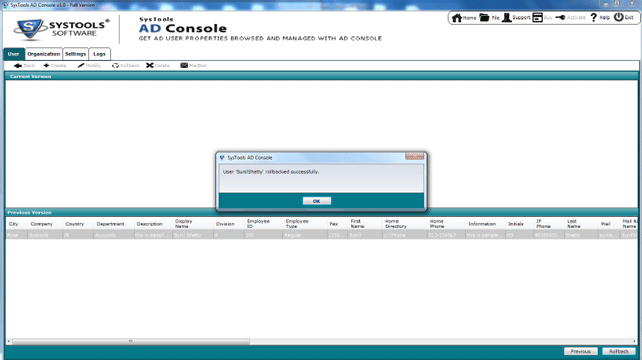Click the Rollback button at bottom right

(619, 351)
